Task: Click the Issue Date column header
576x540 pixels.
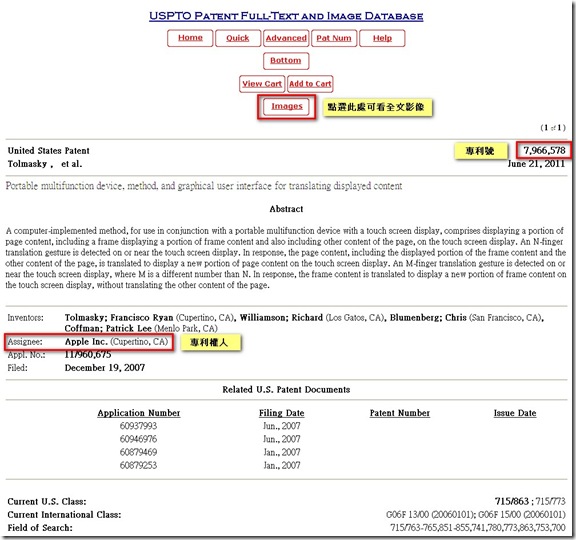Action: [x=515, y=413]
